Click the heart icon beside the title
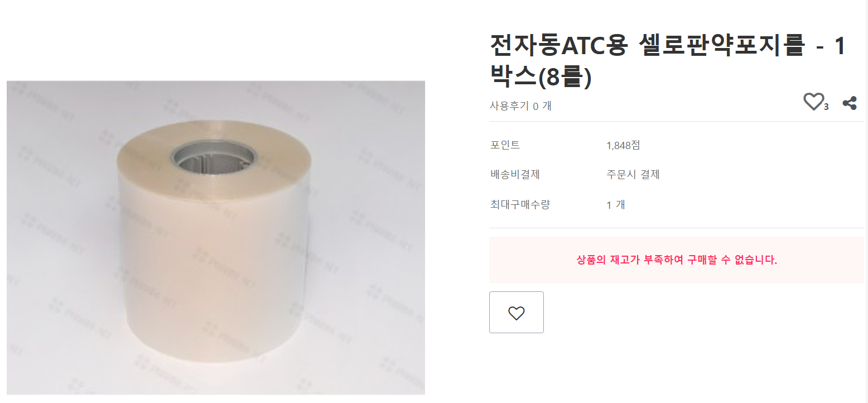The width and height of the screenshot is (868, 403). point(813,102)
